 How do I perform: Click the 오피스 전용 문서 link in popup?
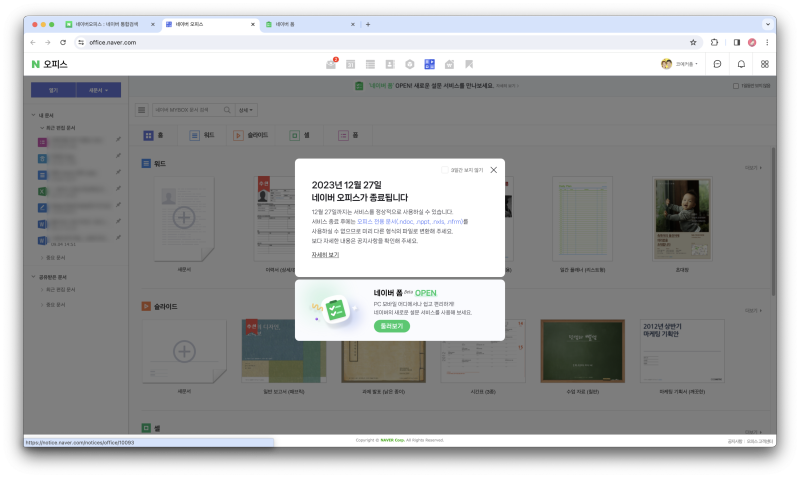tap(410, 221)
